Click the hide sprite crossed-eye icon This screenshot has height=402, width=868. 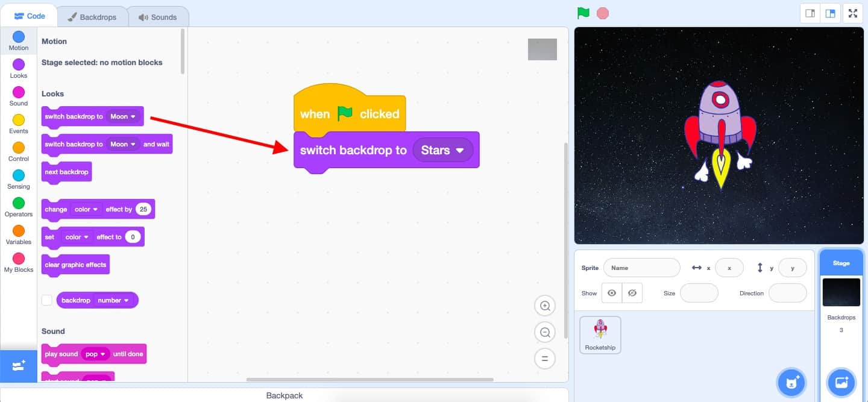pos(632,293)
